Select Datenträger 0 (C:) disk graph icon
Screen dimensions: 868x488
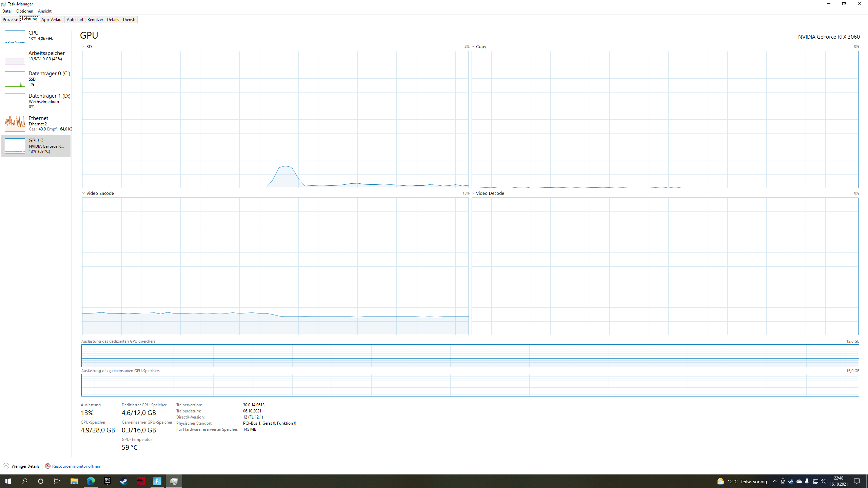tap(15, 79)
